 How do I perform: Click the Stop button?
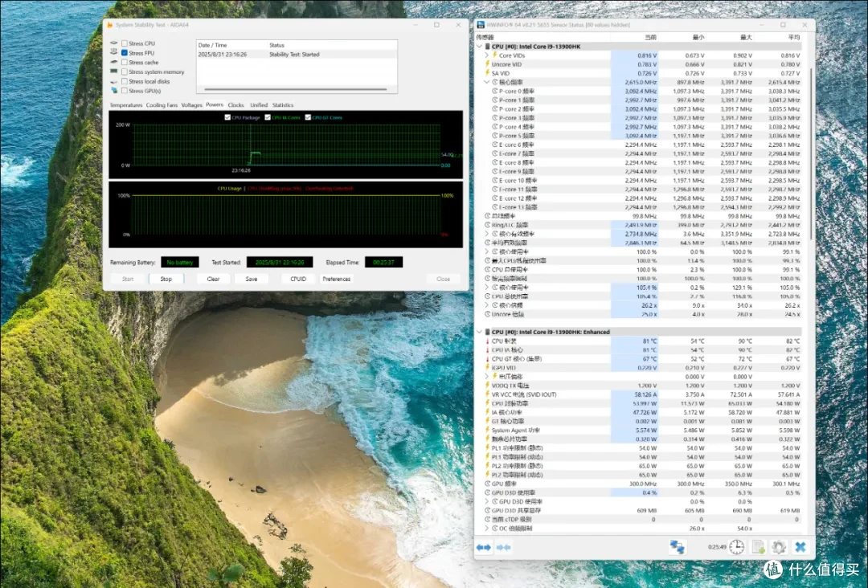click(166, 279)
